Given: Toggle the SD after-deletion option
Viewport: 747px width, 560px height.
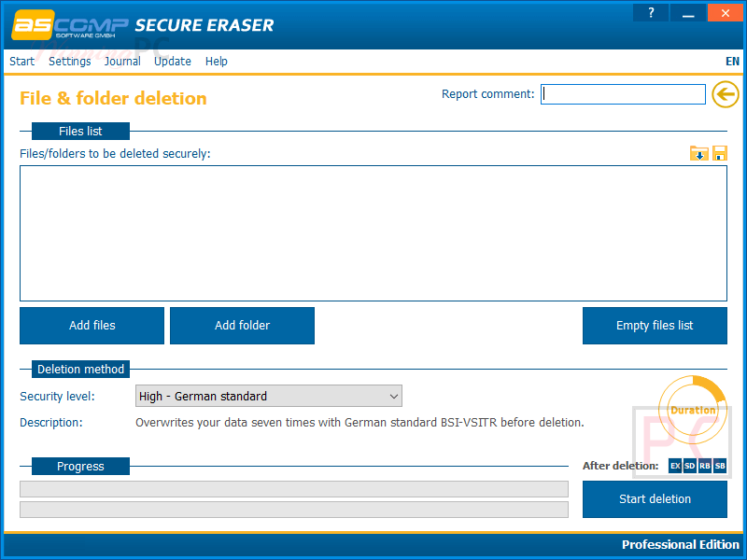Looking at the screenshot, I should [x=690, y=466].
